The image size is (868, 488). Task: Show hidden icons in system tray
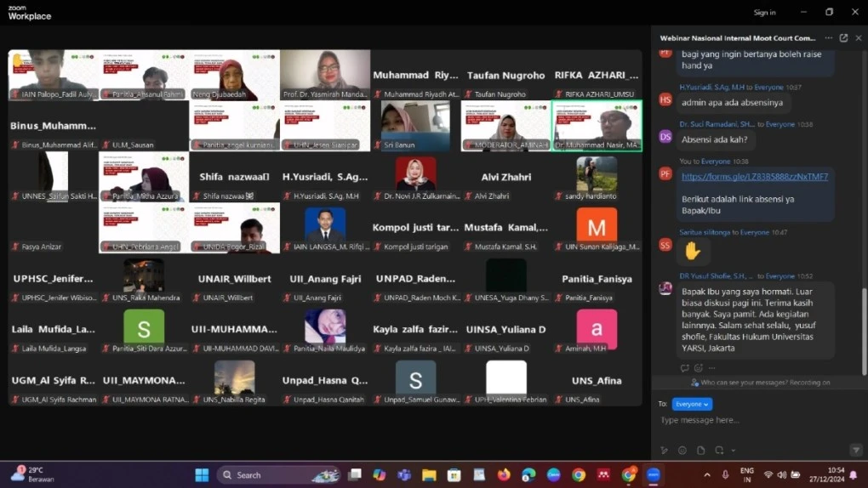point(706,475)
